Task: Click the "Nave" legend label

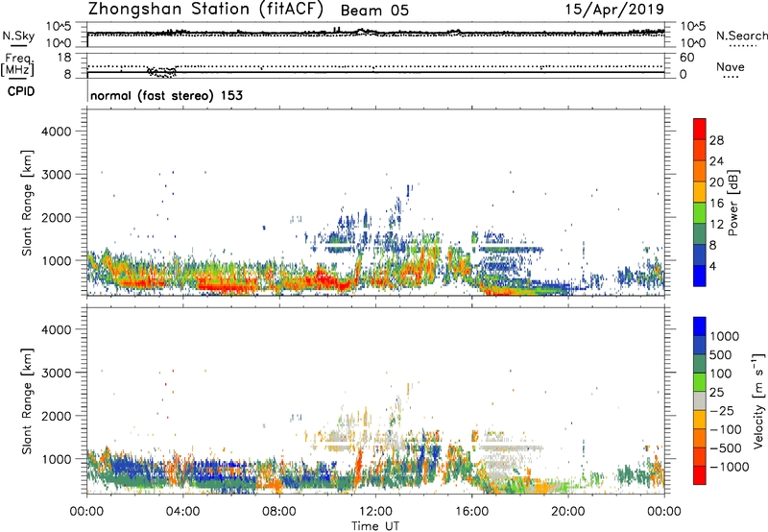Action: (731, 66)
